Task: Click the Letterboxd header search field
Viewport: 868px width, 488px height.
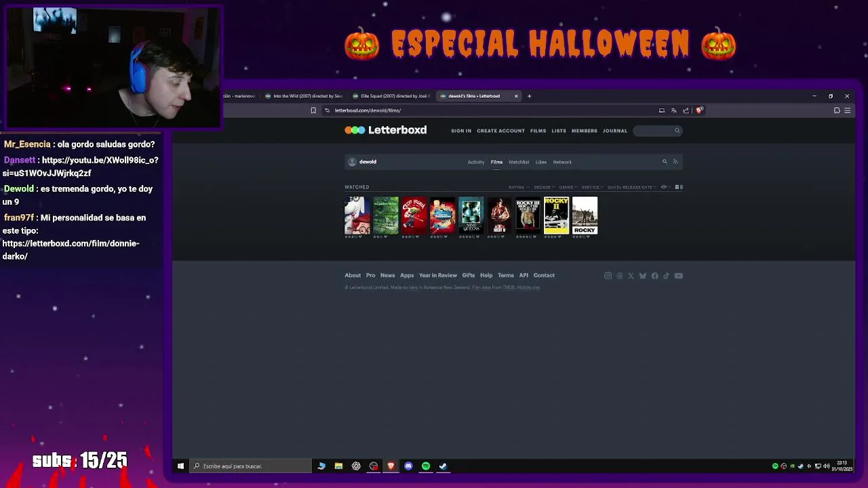Action: [x=657, y=131]
